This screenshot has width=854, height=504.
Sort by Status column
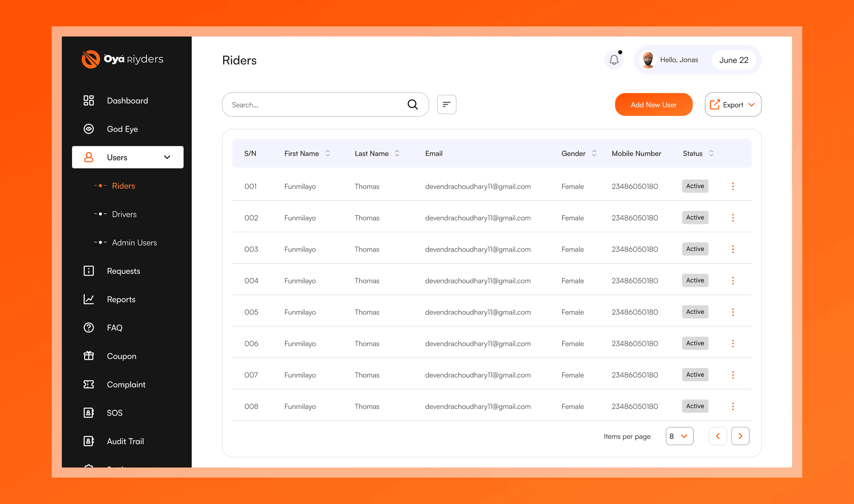[711, 153]
